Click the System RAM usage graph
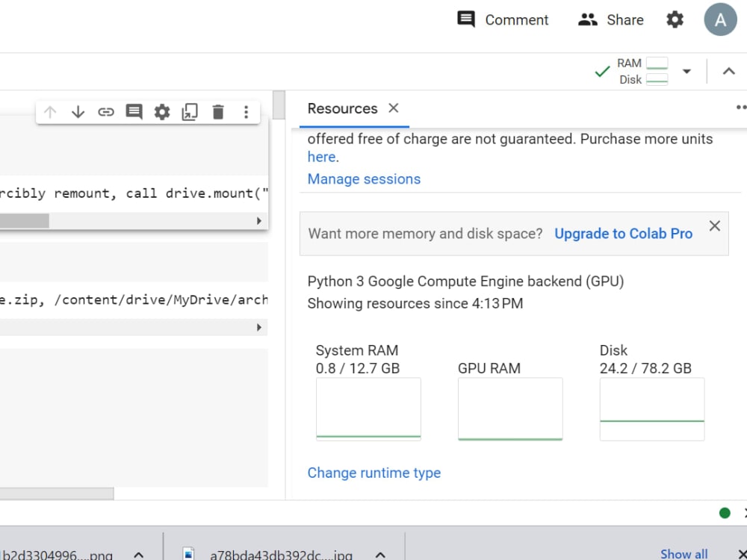Image resolution: width=747 pixels, height=560 pixels. pos(368,409)
